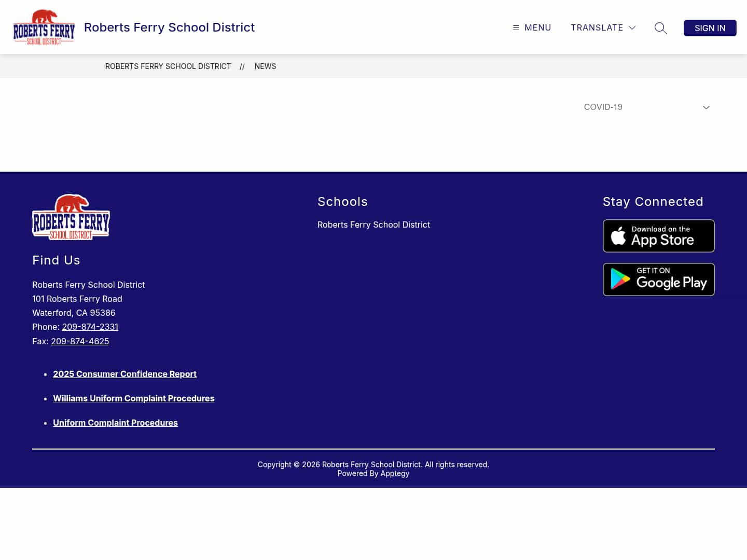The image size is (747, 560).
Task: Open Williams Uniform Complaint Procedures
Action: pyautogui.click(x=133, y=398)
